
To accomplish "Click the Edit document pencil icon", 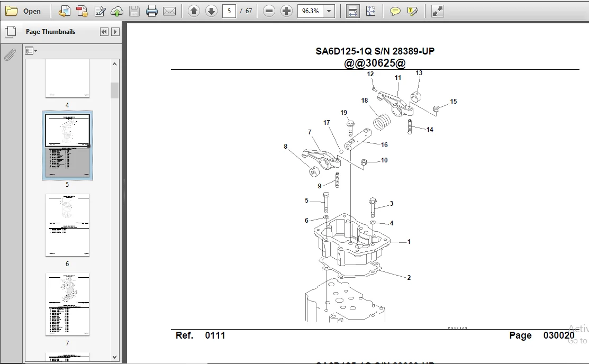I will pos(99,11).
